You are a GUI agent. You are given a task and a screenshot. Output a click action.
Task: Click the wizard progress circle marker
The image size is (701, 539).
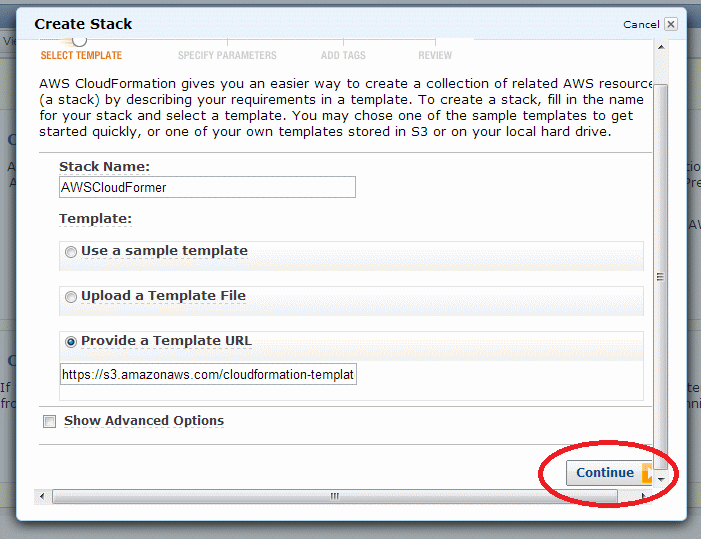[x=80, y=41]
